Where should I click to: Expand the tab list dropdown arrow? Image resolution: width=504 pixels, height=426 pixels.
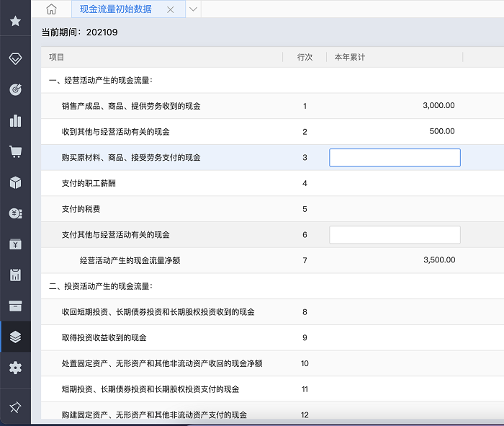pos(193,9)
